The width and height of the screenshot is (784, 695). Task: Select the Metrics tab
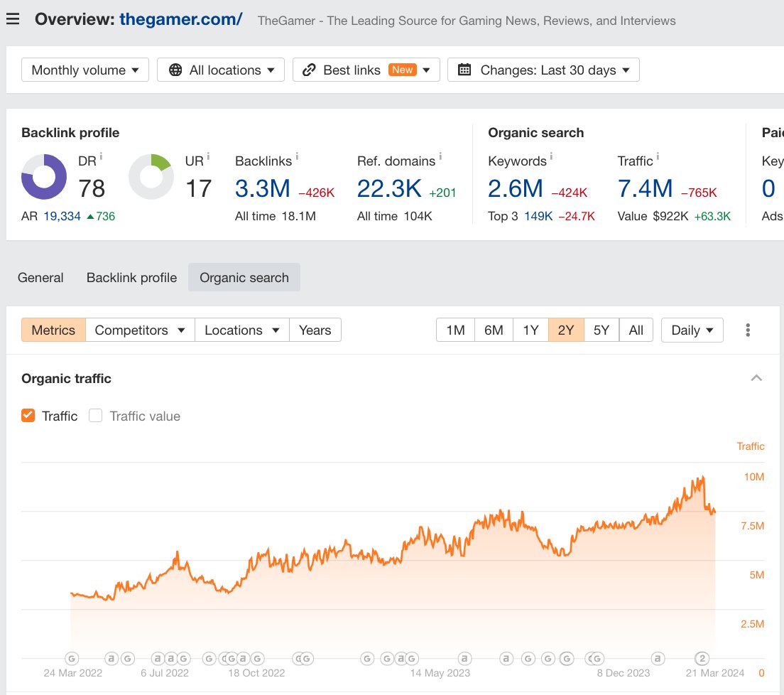pos(53,330)
